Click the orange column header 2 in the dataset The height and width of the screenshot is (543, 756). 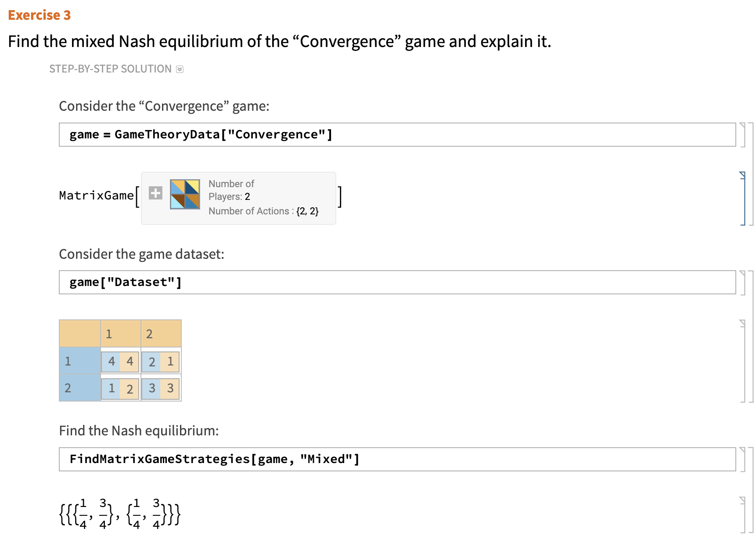point(149,334)
